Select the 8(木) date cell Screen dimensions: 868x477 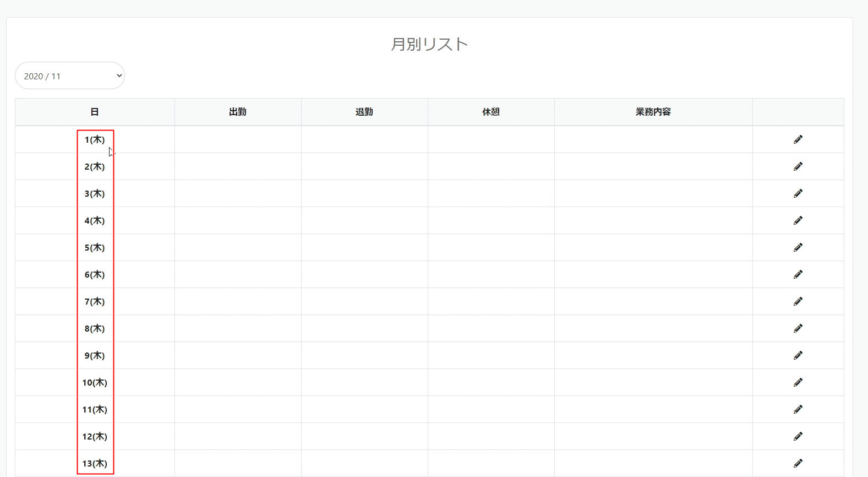click(x=95, y=328)
